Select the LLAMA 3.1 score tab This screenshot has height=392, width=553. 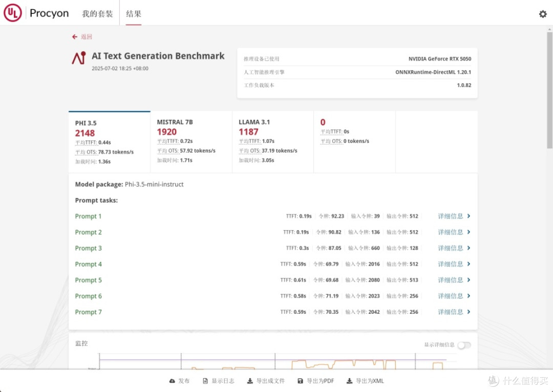272,142
